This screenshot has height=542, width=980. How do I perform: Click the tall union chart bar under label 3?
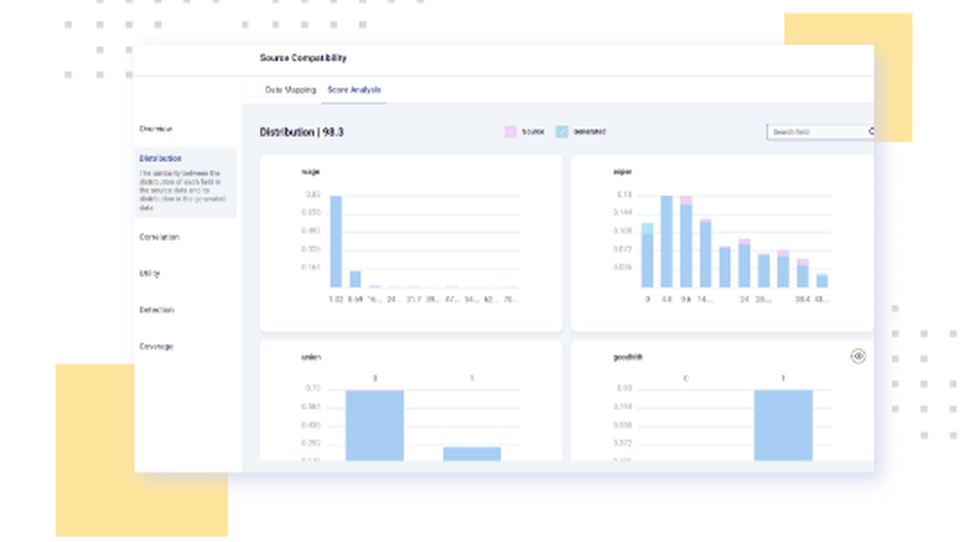point(374,425)
